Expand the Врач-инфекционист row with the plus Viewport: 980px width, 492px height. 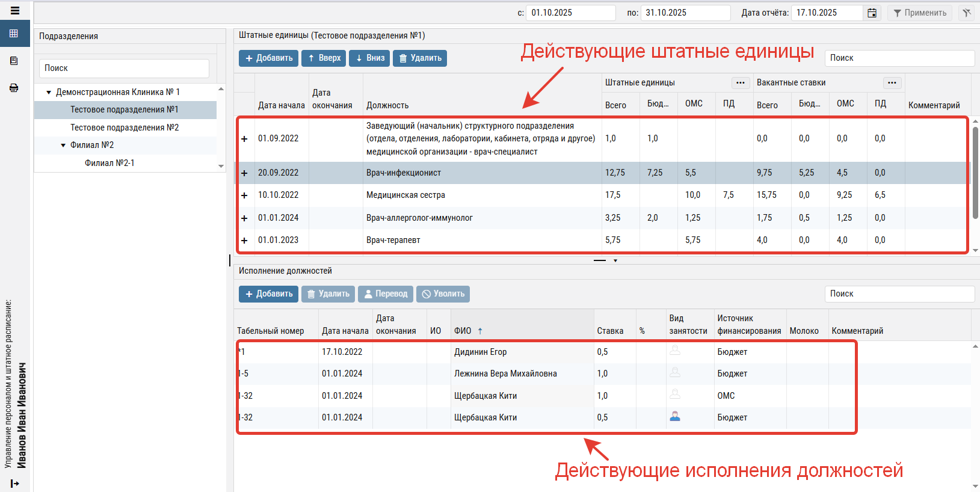244,173
